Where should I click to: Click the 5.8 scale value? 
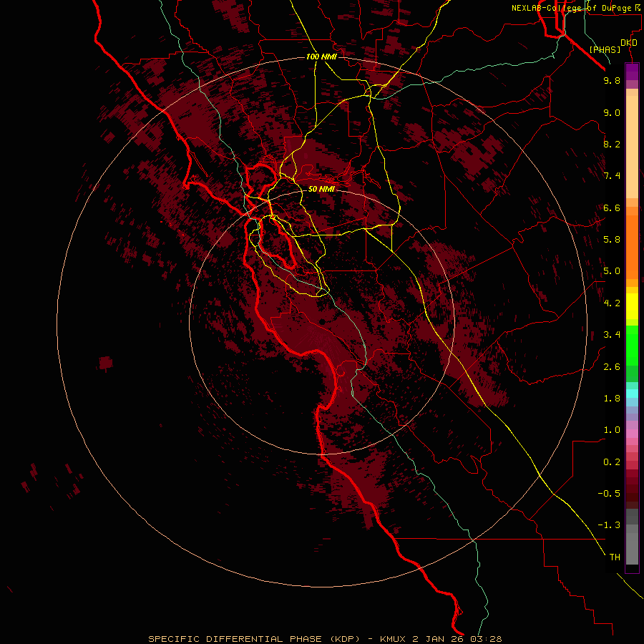tap(612, 240)
